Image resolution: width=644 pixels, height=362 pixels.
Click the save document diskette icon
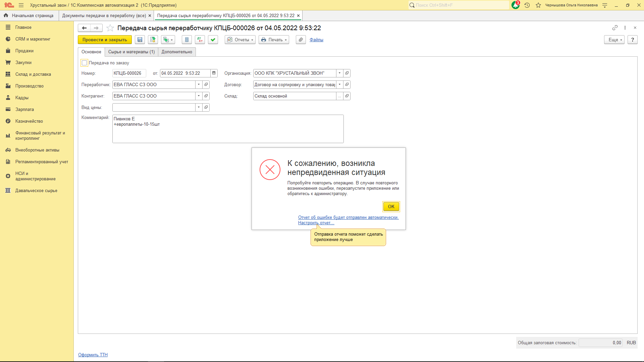140,40
